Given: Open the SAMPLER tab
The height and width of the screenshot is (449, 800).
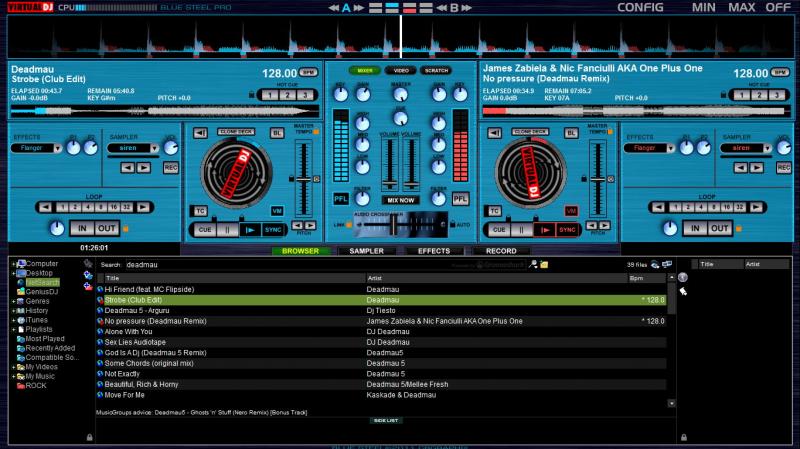Looking at the screenshot, I should click(x=366, y=251).
